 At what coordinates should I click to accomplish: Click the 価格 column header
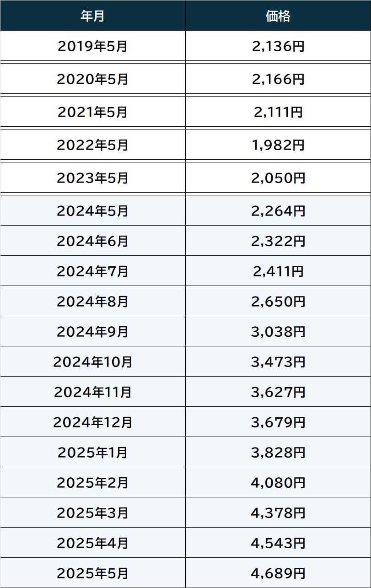278,16
